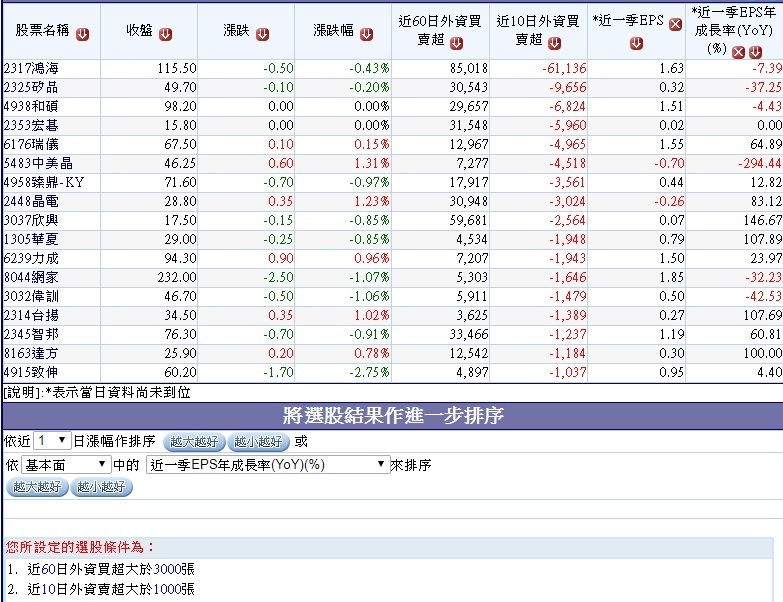Viewport: 783px width, 602px height.
Task: Open stock 2345智邦
Action: pyautogui.click(x=31, y=334)
